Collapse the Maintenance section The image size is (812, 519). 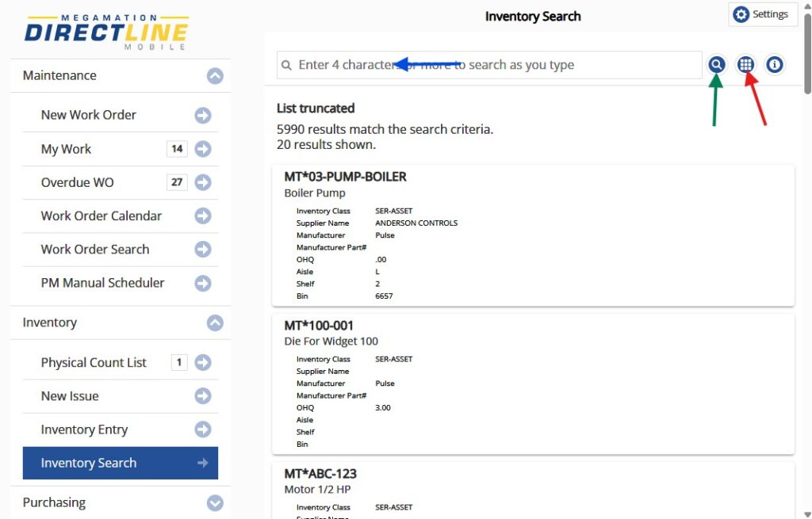(215, 76)
